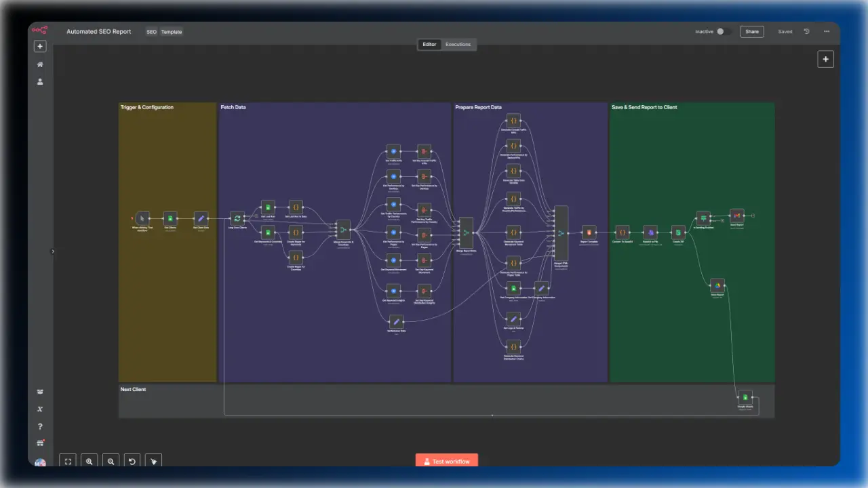Select the Set Last Run to Date code node
The width and height of the screenshot is (868, 488).
tap(296, 207)
